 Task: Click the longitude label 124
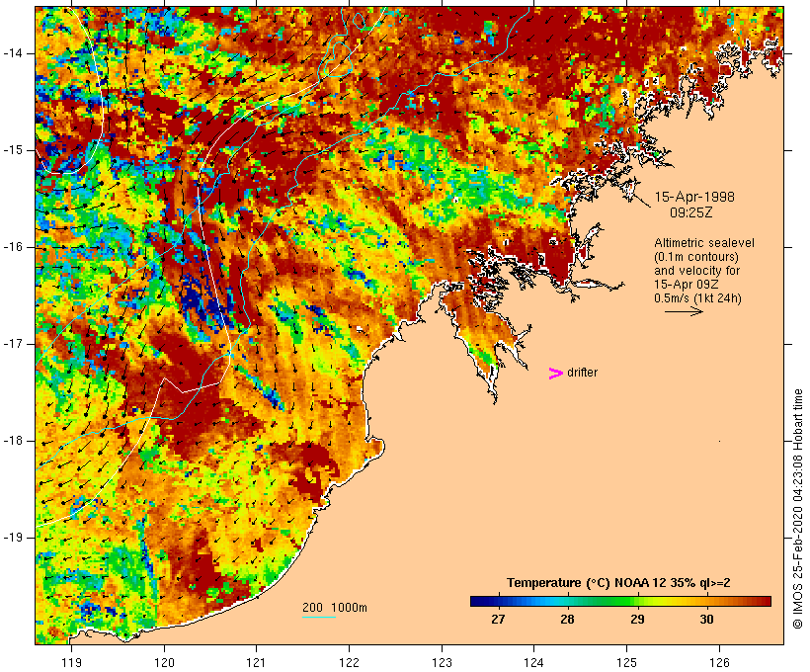click(534, 662)
